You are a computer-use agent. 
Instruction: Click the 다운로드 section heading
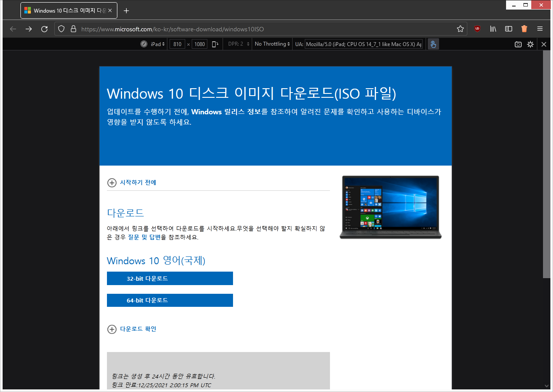pyautogui.click(x=125, y=213)
